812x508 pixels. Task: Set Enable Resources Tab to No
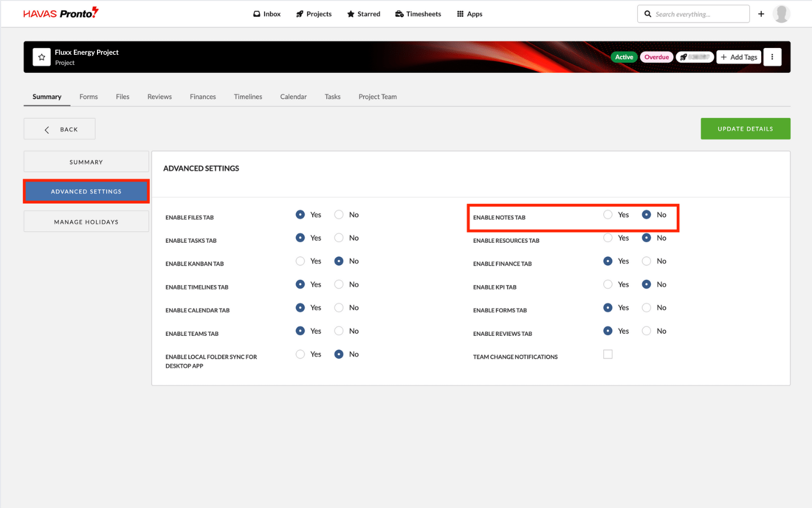(647, 238)
